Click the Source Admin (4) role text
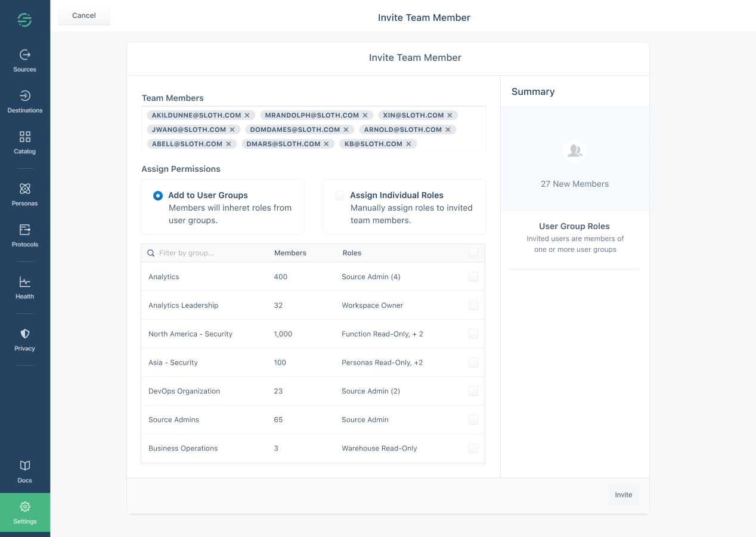 click(x=371, y=277)
